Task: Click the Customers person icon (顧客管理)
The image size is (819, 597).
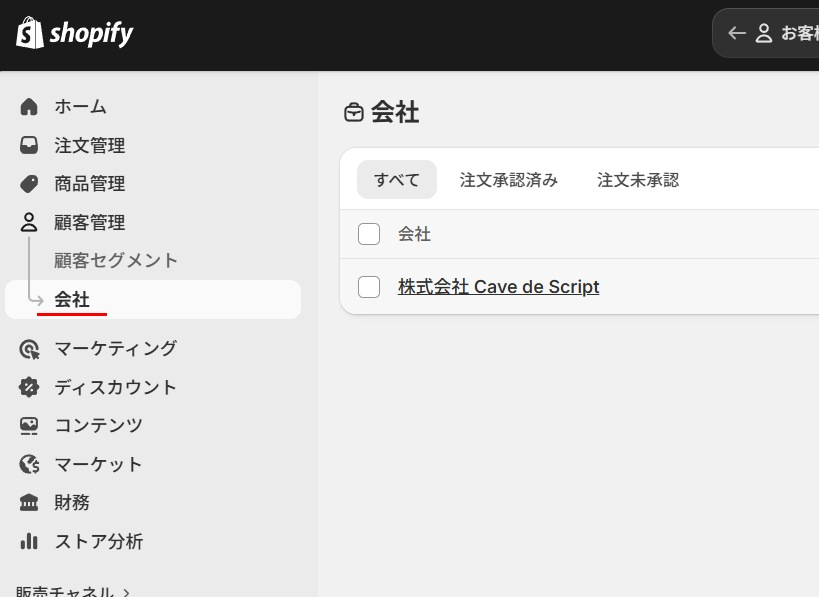Action: (x=29, y=222)
